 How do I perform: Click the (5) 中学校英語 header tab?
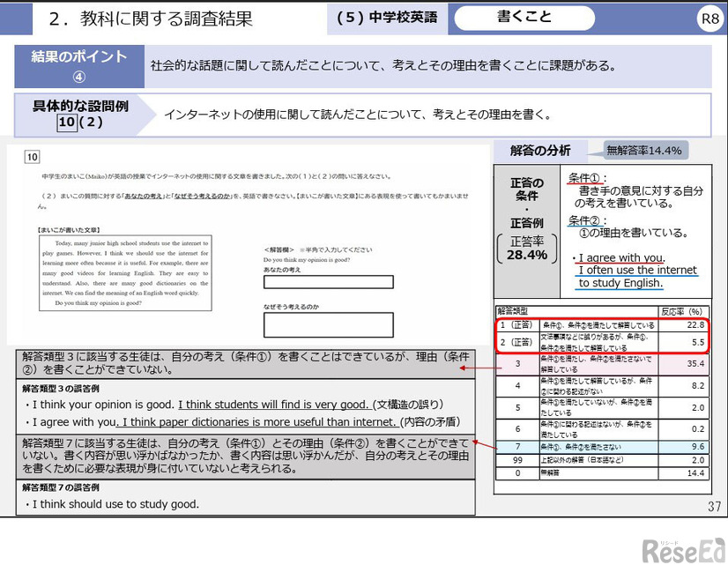click(387, 19)
